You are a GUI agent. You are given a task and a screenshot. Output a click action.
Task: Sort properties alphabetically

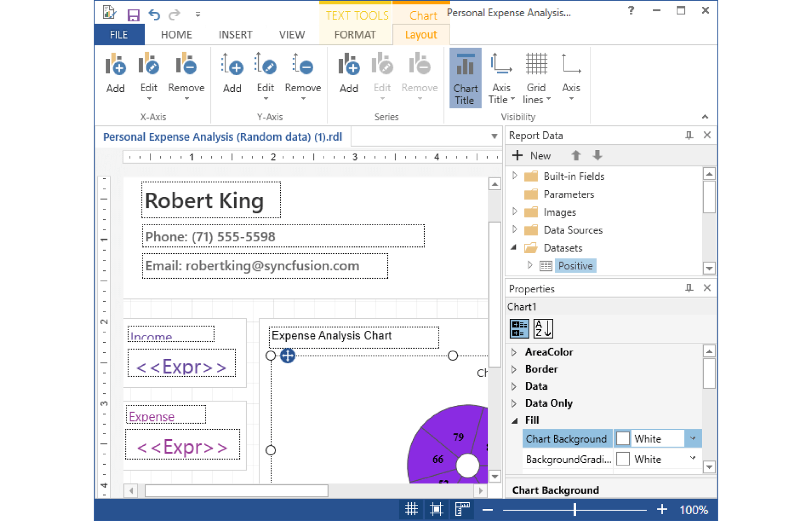point(543,329)
